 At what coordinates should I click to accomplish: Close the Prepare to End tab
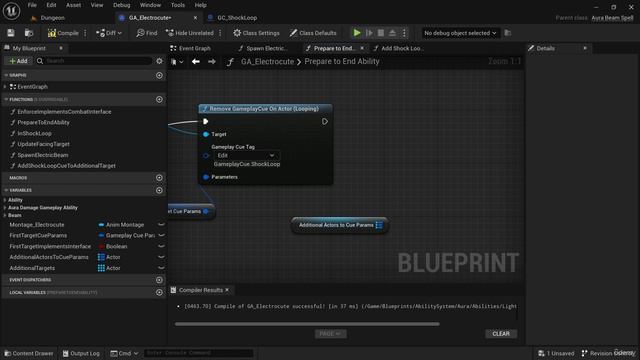(362, 48)
